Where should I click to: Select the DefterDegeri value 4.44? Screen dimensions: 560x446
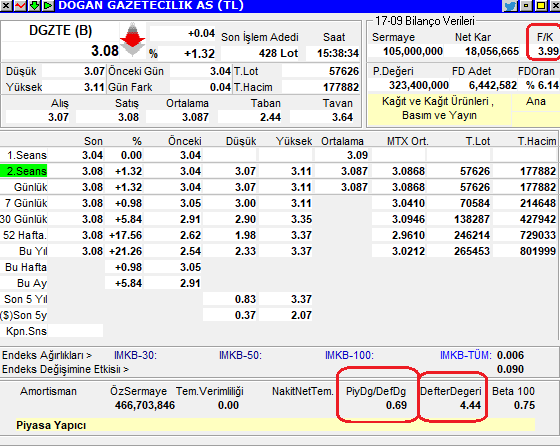(470, 405)
